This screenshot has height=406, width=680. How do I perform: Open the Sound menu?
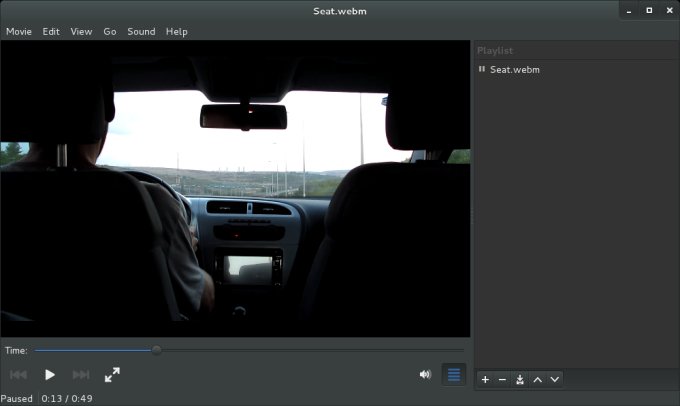[x=141, y=31]
